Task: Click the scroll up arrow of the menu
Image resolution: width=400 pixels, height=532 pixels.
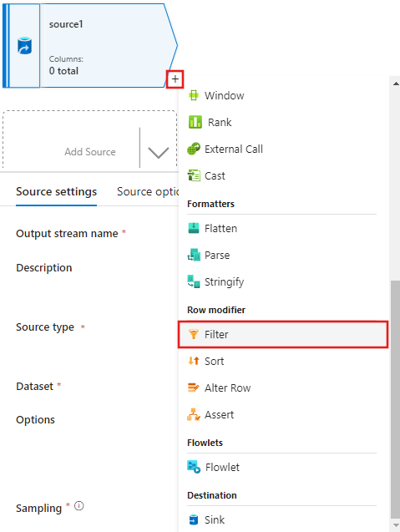Action: [x=396, y=84]
